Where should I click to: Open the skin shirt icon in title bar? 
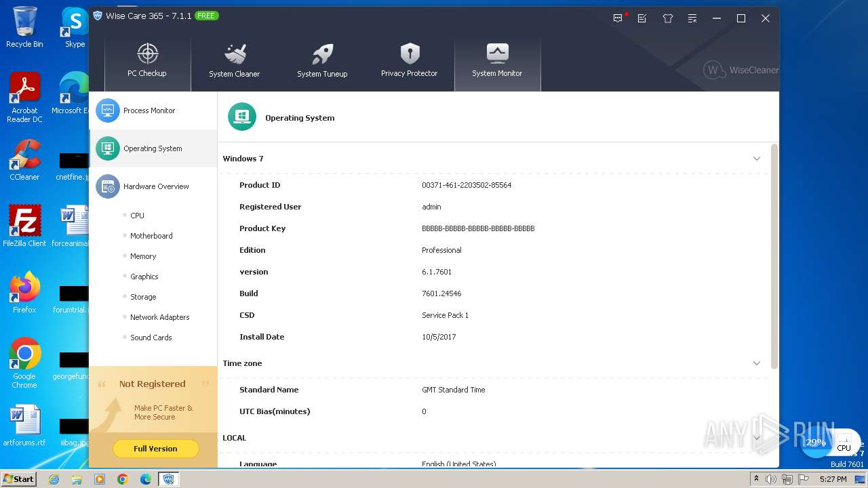pyautogui.click(x=667, y=18)
